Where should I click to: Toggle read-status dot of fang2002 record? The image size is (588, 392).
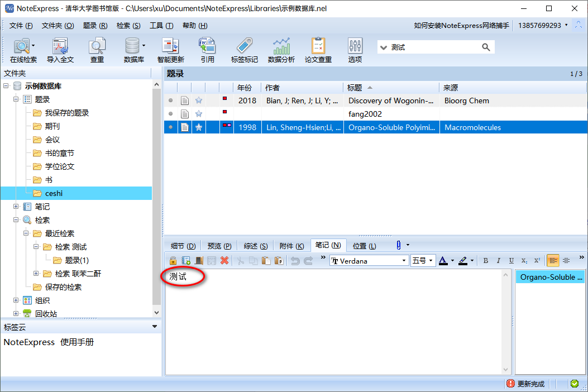[171, 114]
